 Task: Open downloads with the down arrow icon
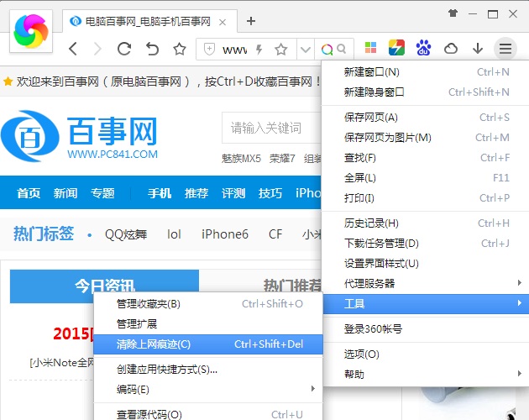click(478, 49)
